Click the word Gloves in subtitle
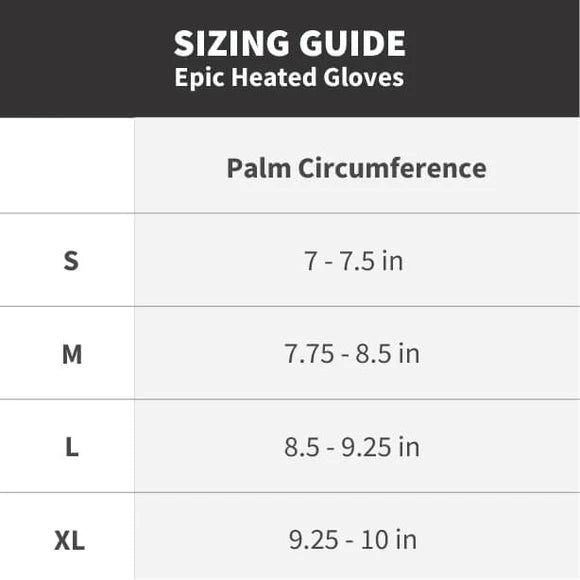The height and width of the screenshot is (580, 580). [364, 77]
